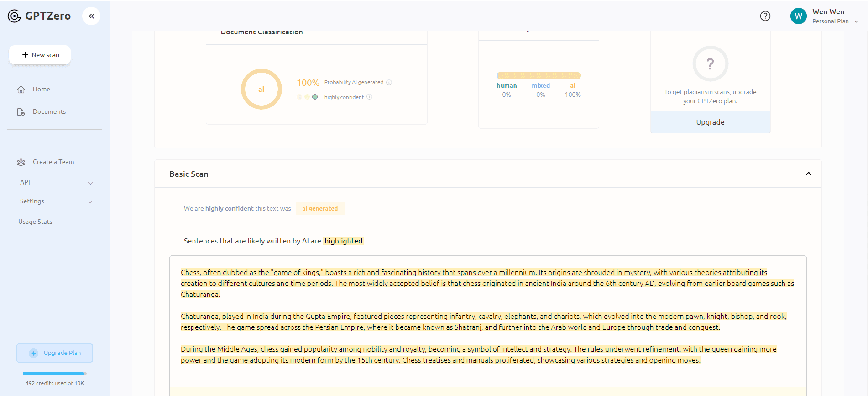Collapse the sidebar with double-chevron button
The height and width of the screenshot is (396, 868).
click(x=91, y=16)
